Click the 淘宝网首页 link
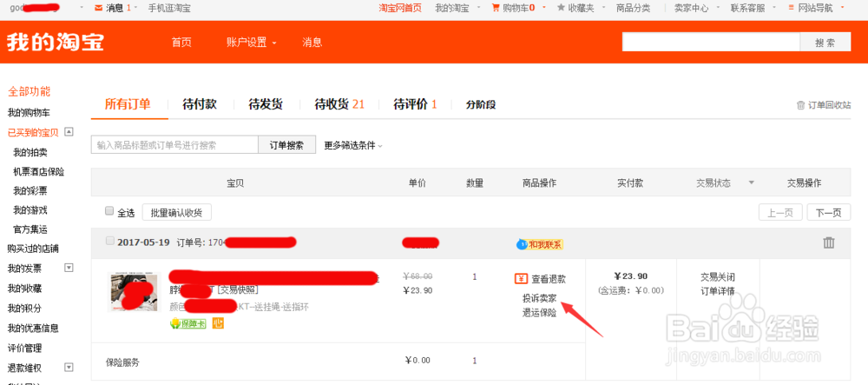 click(x=400, y=8)
